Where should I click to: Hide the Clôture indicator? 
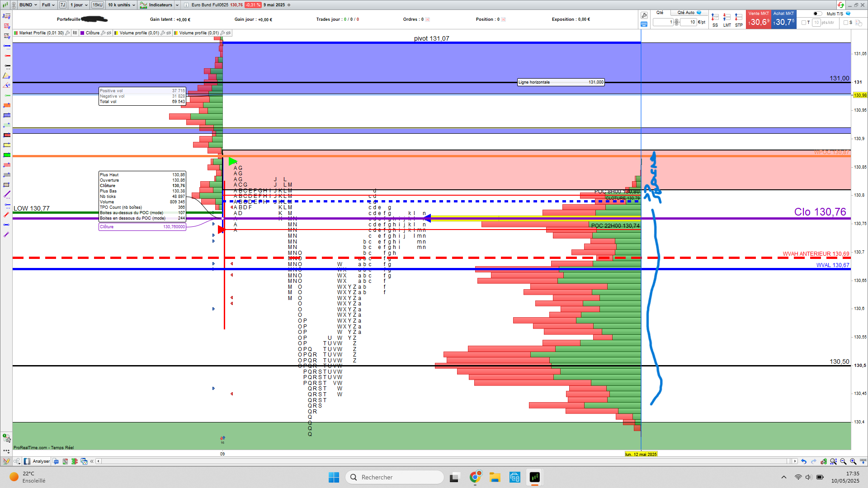pos(109,33)
